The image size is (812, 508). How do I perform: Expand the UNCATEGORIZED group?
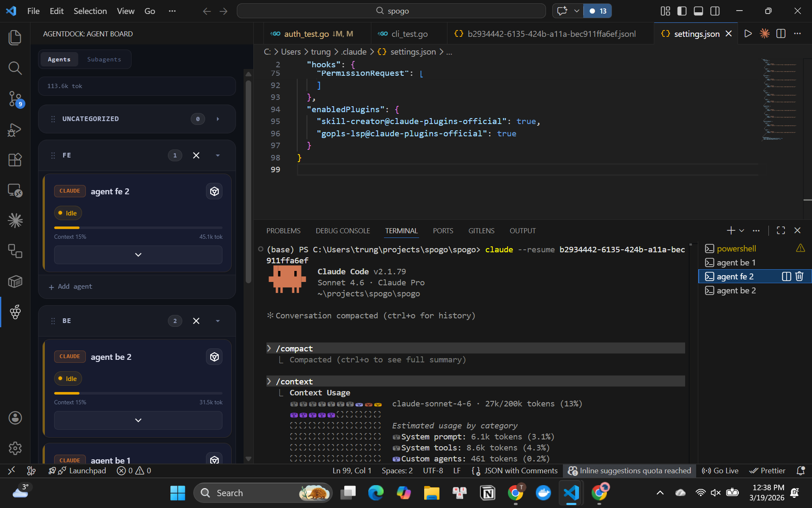pyautogui.click(x=218, y=119)
